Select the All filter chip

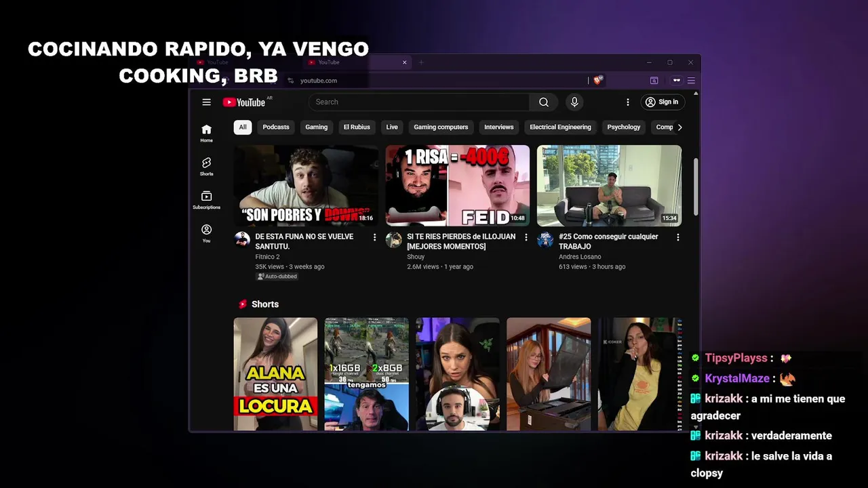243,127
